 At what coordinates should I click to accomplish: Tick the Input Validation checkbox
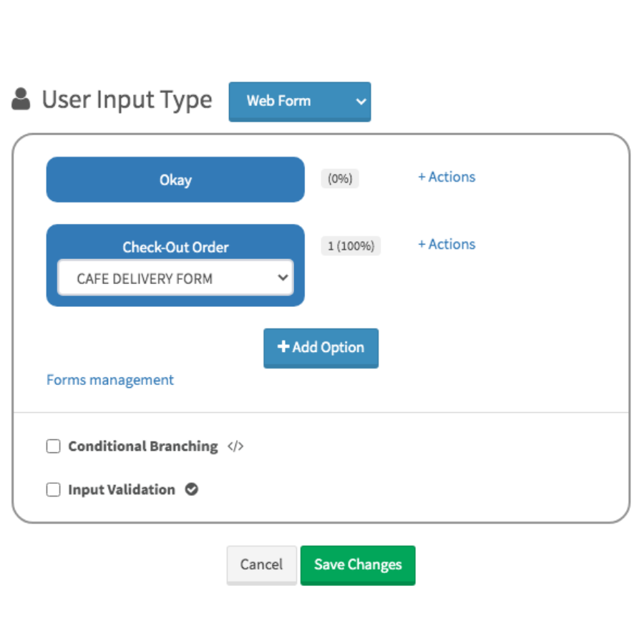tap(53, 490)
